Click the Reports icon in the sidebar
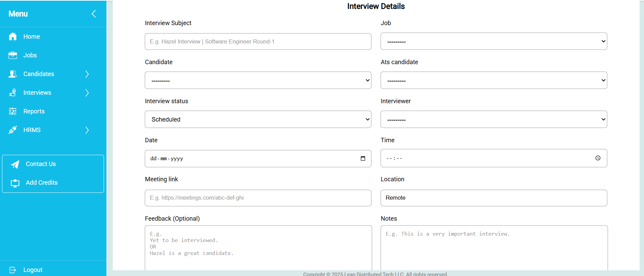This screenshot has width=644, height=276. 13,111
